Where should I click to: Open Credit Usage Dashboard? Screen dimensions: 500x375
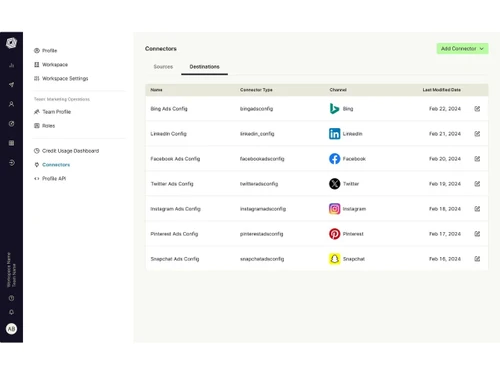point(66,151)
